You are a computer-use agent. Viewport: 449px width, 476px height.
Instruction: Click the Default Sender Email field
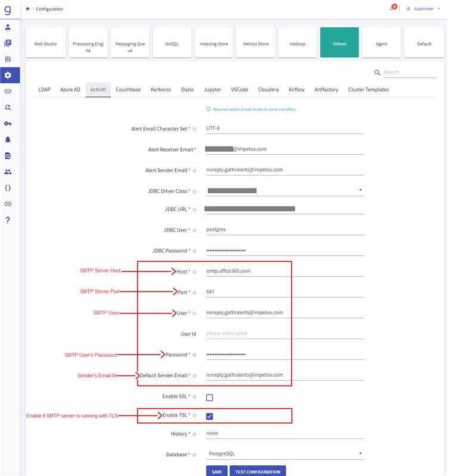pyautogui.click(x=285, y=375)
